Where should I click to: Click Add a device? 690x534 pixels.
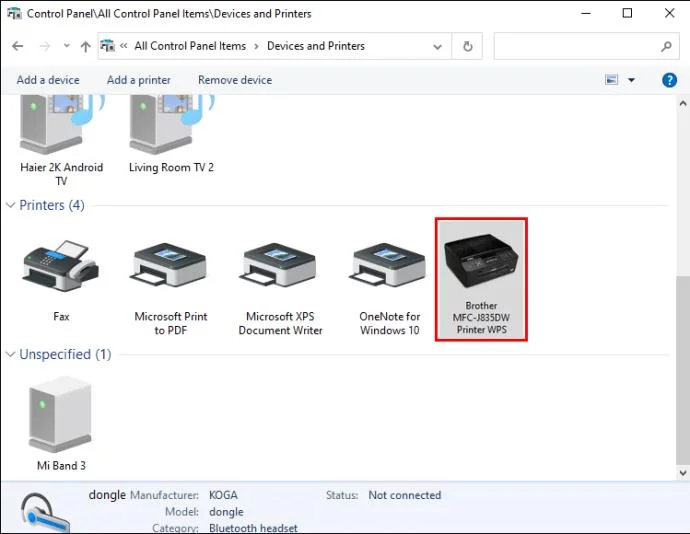[48, 80]
